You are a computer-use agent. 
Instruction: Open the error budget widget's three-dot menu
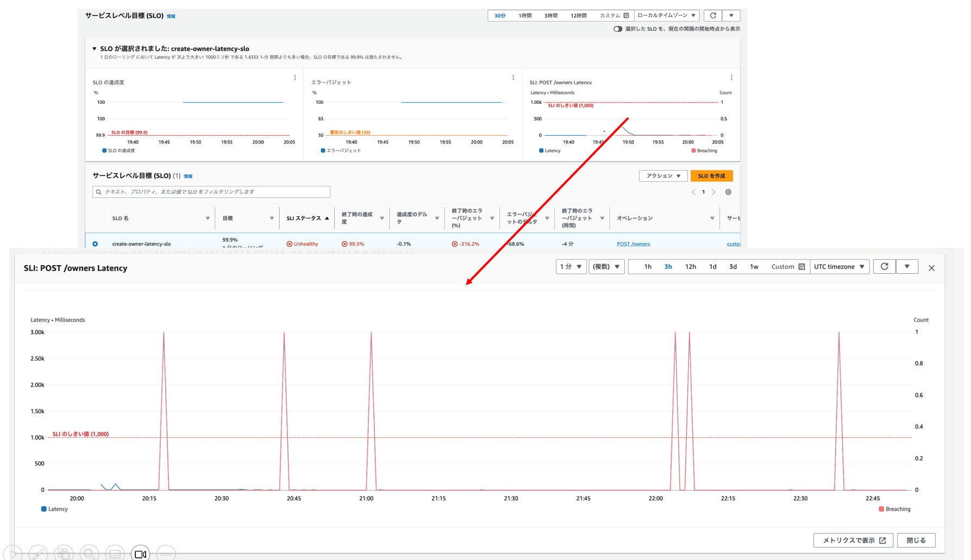pos(513,78)
